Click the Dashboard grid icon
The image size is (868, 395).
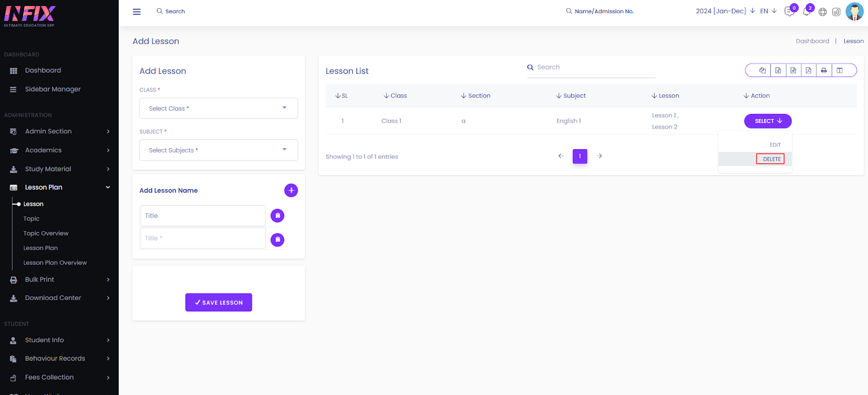tap(14, 71)
